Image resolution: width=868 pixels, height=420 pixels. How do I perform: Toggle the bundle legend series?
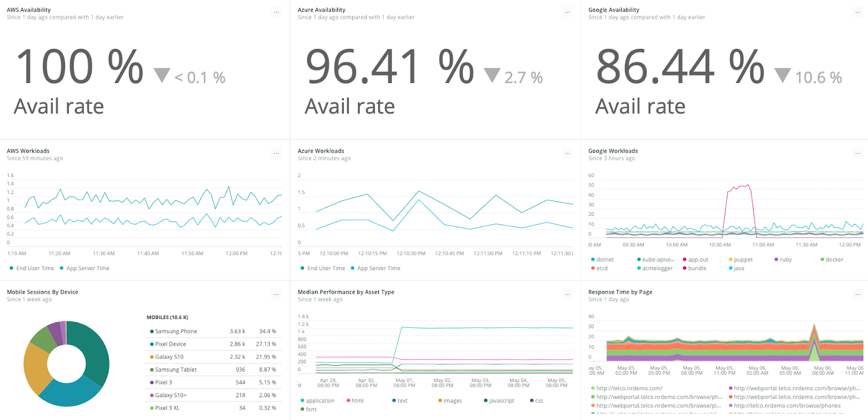(694, 268)
